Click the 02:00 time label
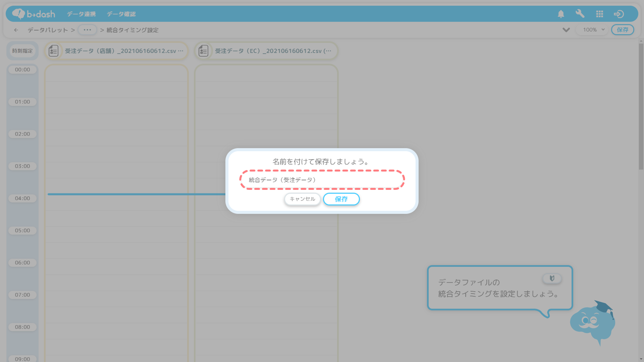Viewport: 644px width, 362px height. 22,134
